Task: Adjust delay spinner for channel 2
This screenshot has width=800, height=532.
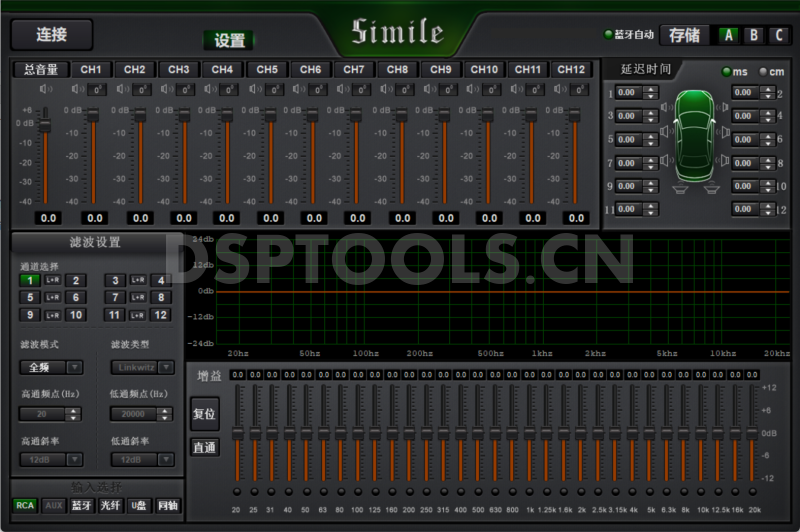Action: click(768, 93)
